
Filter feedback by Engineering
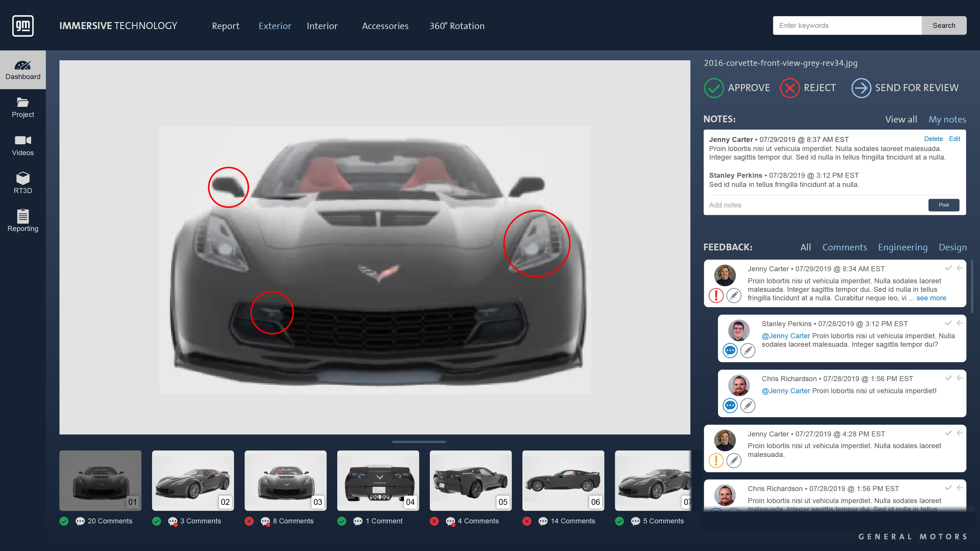pos(903,247)
